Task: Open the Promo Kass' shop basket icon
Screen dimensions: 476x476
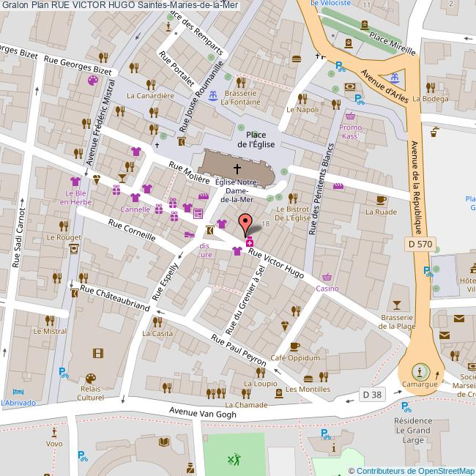Action: tap(350, 115)
